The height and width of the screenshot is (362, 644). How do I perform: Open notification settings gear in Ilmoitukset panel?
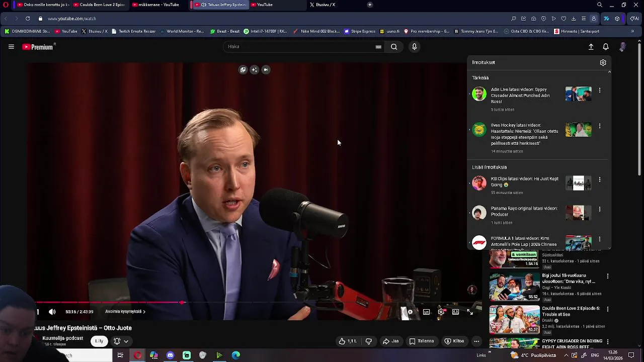(603, 63)
